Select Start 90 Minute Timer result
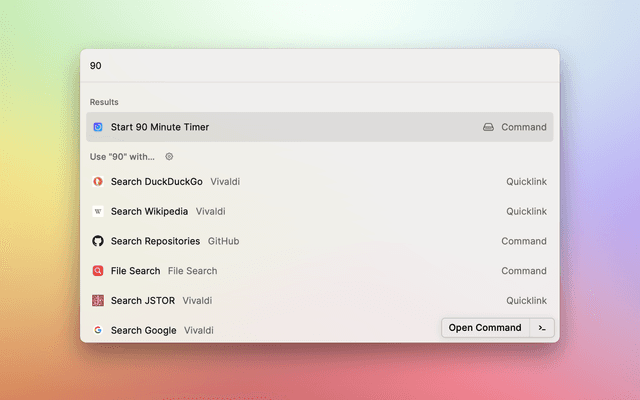 click(160, 127)
